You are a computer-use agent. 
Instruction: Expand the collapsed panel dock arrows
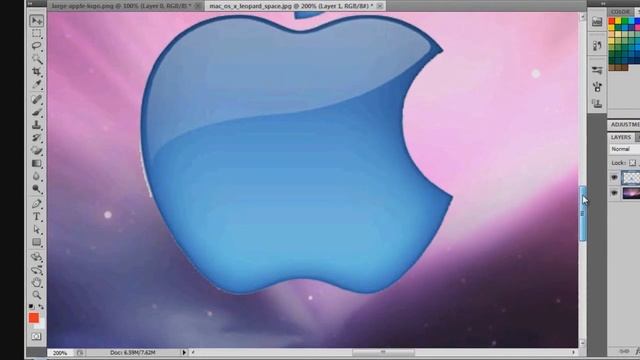pos(603,3)
